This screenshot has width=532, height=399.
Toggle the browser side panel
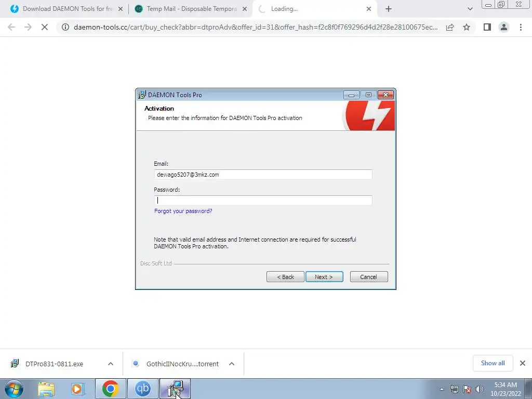[x=487, y=27]
